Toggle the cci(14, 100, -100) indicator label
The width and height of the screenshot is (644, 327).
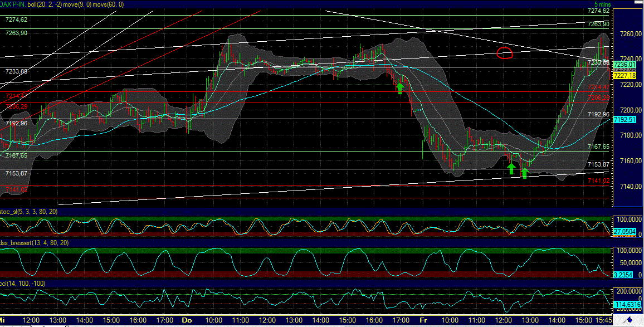[x=22, y=284]
